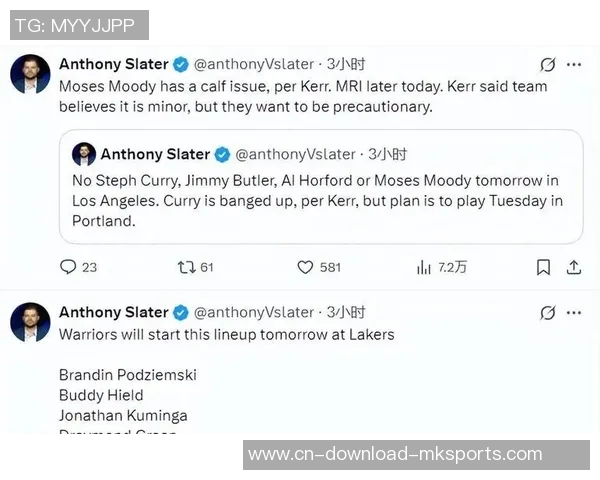Like the tweet with 581 likes
This screenshot has width=600, height=480.
307,267
